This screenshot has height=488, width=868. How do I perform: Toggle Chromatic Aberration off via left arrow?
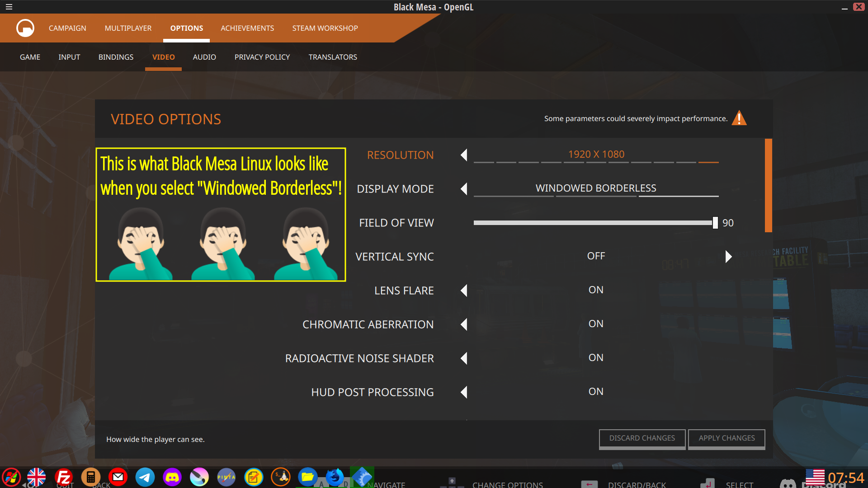464,324
